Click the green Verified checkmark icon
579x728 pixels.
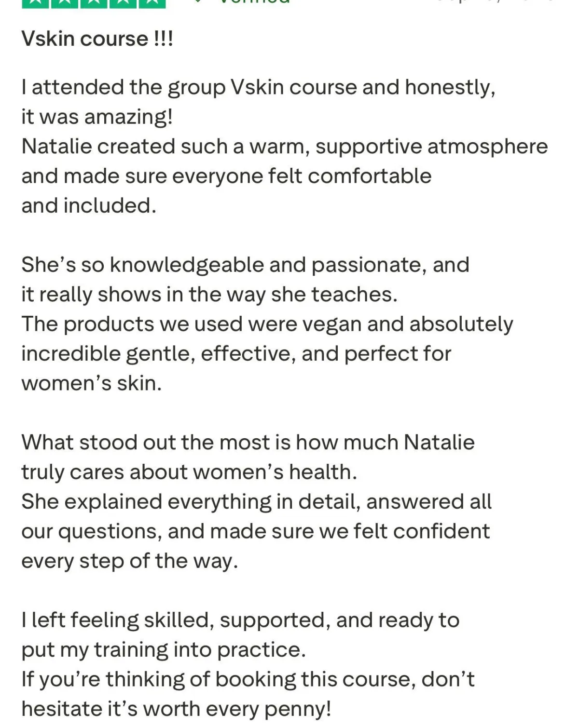pos(197,1)
